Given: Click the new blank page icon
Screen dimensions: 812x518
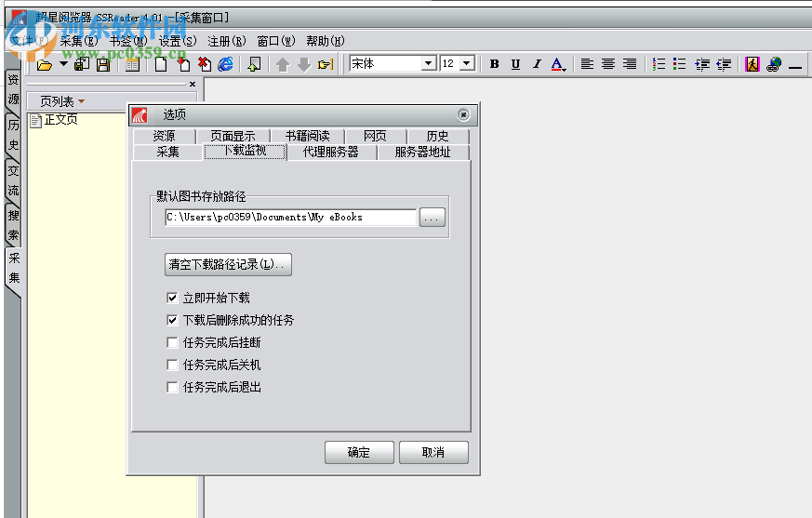Looking at the screenshot, I should point(161,65).
